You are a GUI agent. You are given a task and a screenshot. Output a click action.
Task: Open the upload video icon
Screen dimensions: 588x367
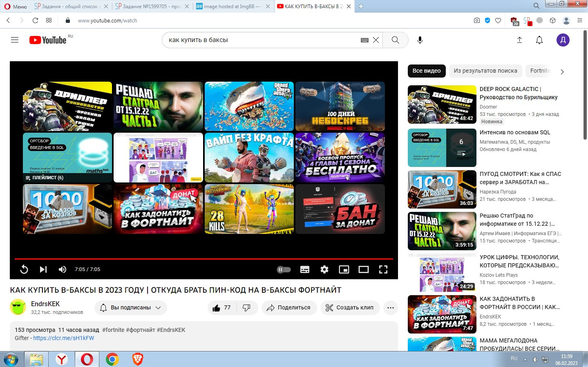coord(519,40)
